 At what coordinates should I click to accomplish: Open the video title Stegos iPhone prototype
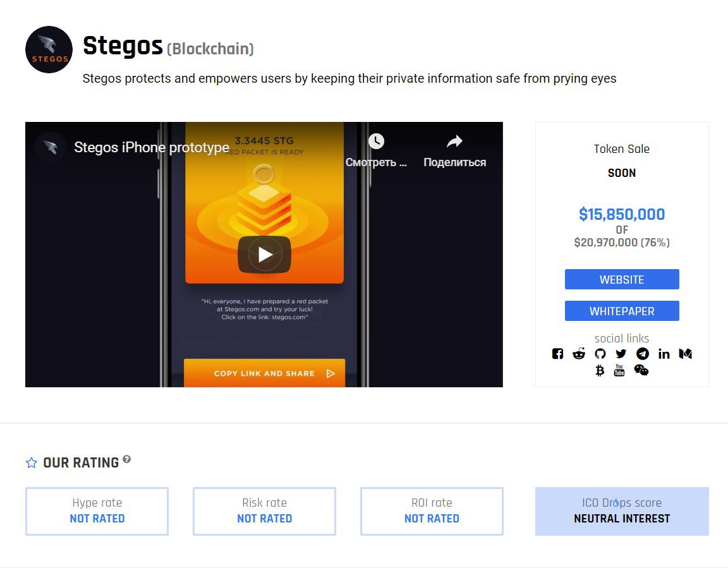[152, 147]
